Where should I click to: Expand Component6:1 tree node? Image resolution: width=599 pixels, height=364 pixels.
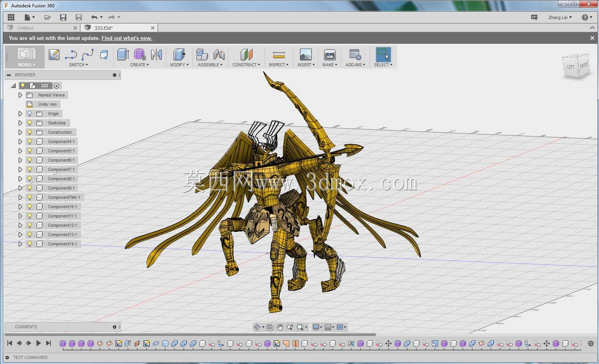coord(20,160)
